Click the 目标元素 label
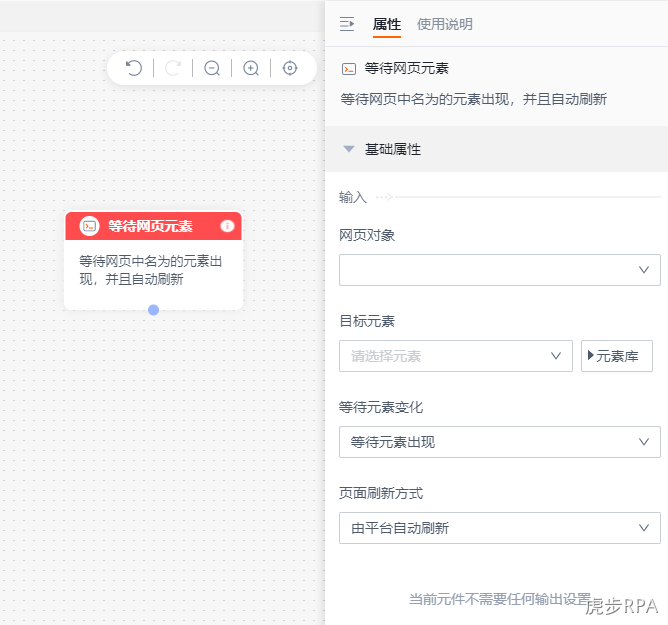This screenshot has width=668, height=625. click(x=367, y=321)
